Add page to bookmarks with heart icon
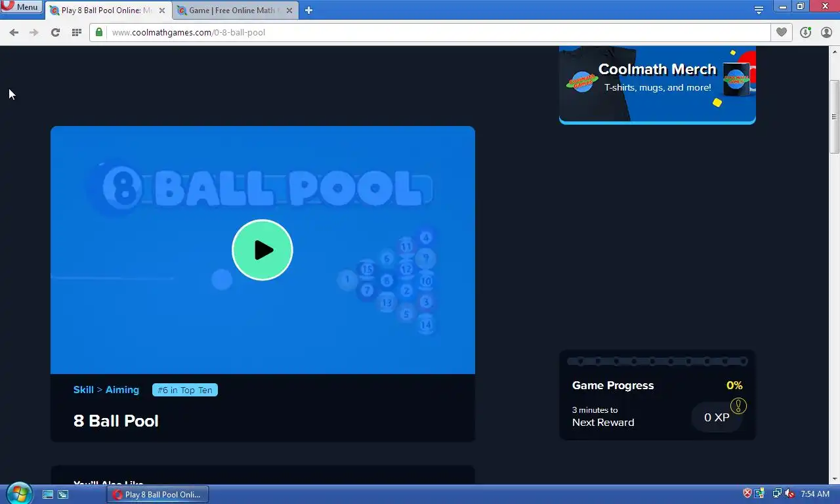 pyautogui.click(x=781, y=32)
